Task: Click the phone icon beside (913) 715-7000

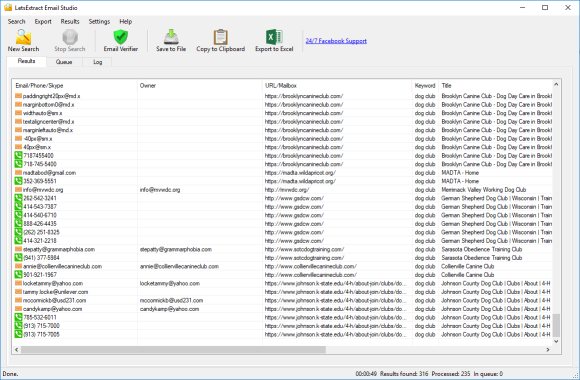Action: click(x=18, y=326)
